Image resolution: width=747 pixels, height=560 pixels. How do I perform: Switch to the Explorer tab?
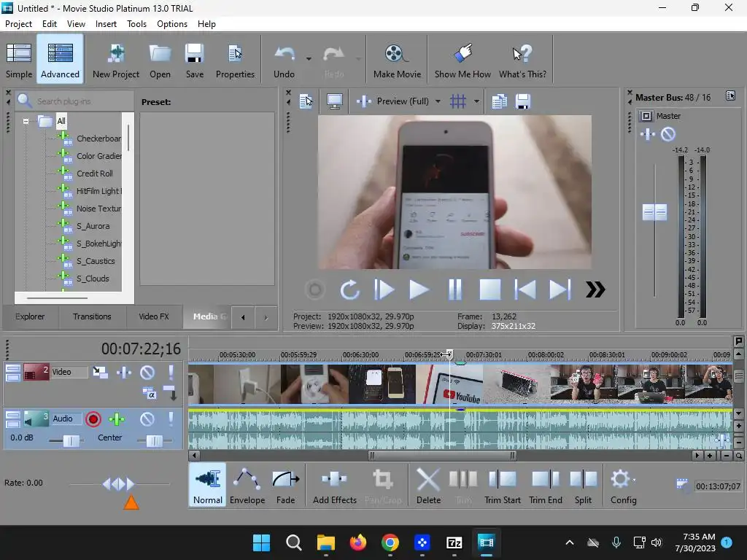point(30,316)
